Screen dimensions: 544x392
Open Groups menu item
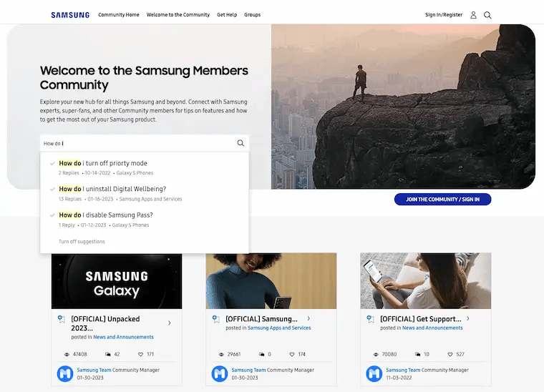pyautogui.click(x=252, y=15)
